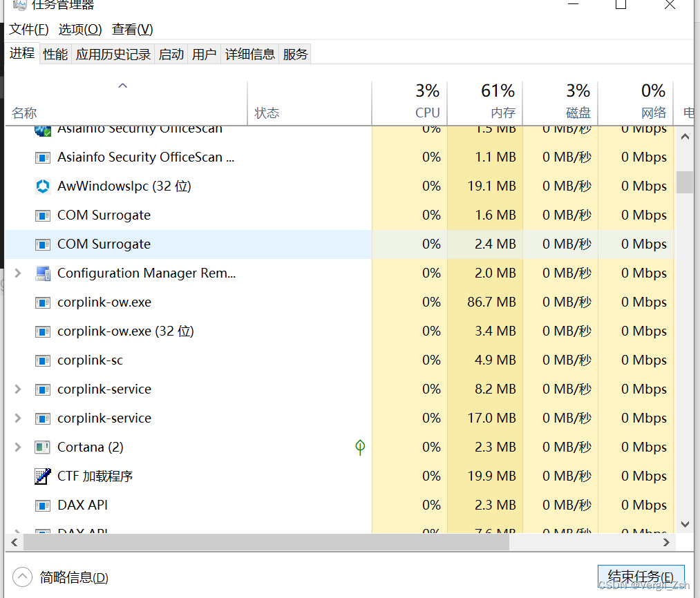
Task: Sort by the 状态 column header
Action: pyautogui.click(x=310, y=104)
